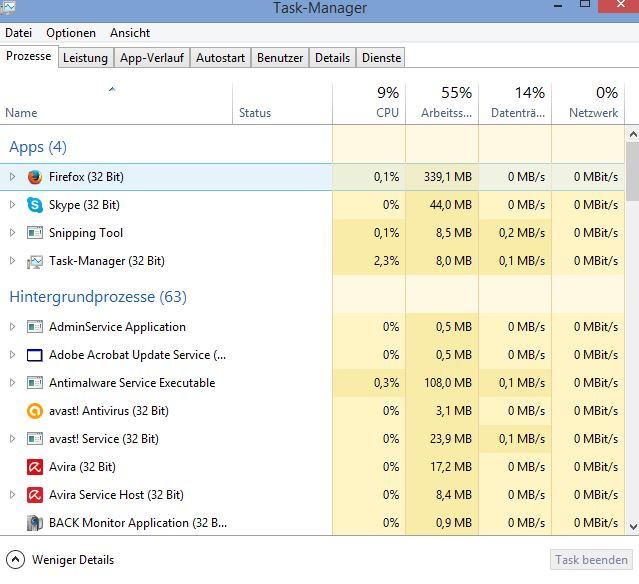Click the Task-Manager (32 Bit) row icon

pyautogui.click(x=35, y=261)
